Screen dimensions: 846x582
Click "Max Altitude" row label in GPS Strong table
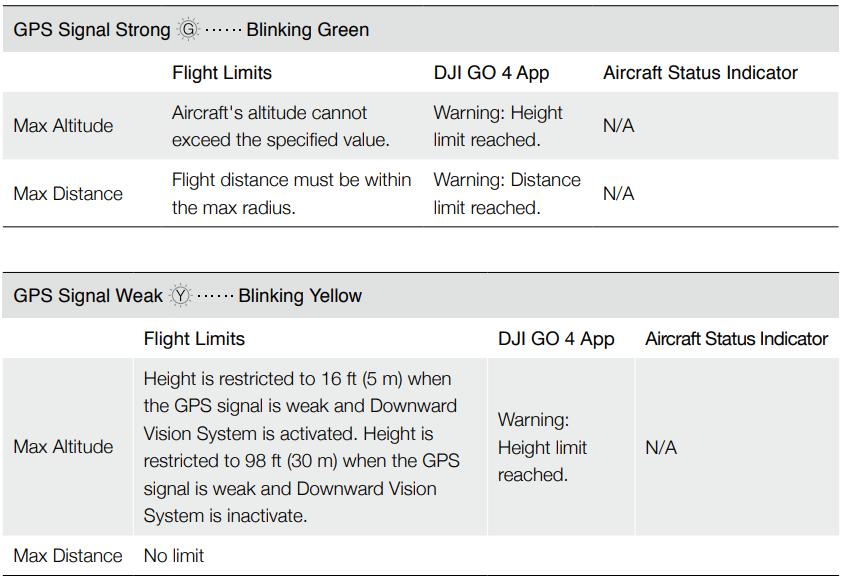(63, 126)
